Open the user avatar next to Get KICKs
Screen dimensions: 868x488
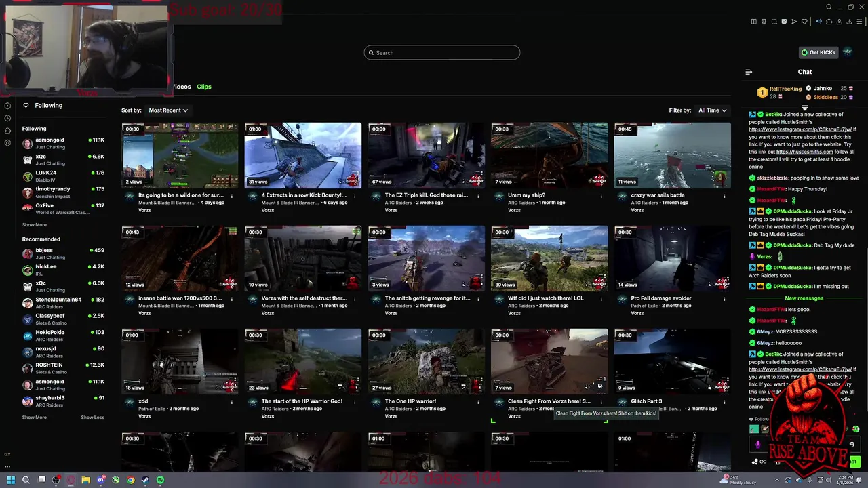click(848, 52)
